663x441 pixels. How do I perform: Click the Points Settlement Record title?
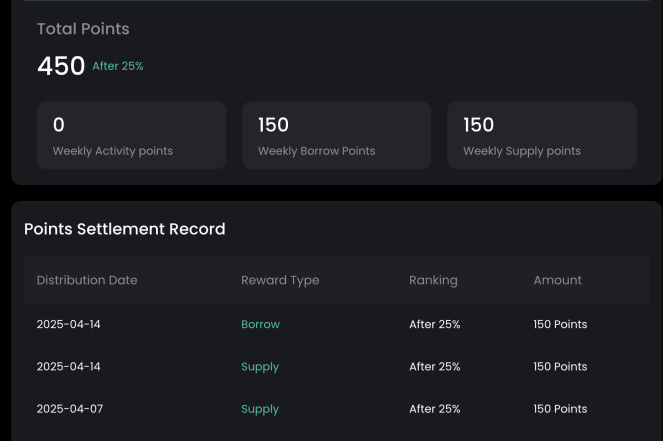[125, 229]
